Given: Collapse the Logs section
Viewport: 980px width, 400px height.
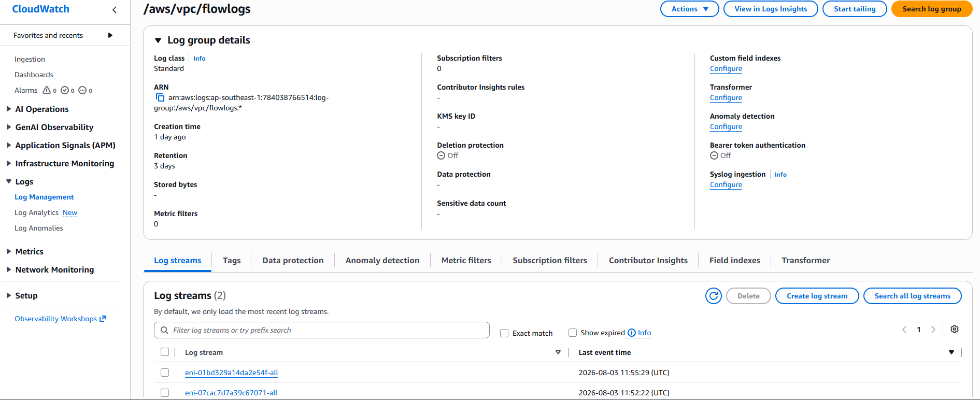Looking at the screenshot, I should point(9,181).
